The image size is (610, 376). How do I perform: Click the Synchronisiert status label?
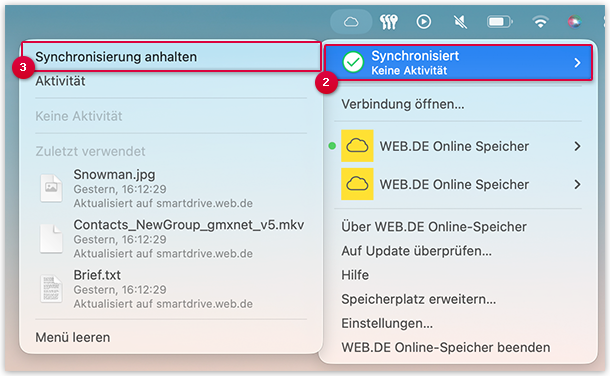pos(415,56)
